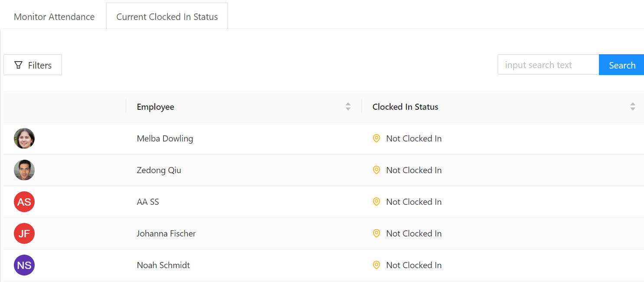Open the Filters panel
This screenshot has width=644, height=282.
pyautogui.click(x=33, y=64)
